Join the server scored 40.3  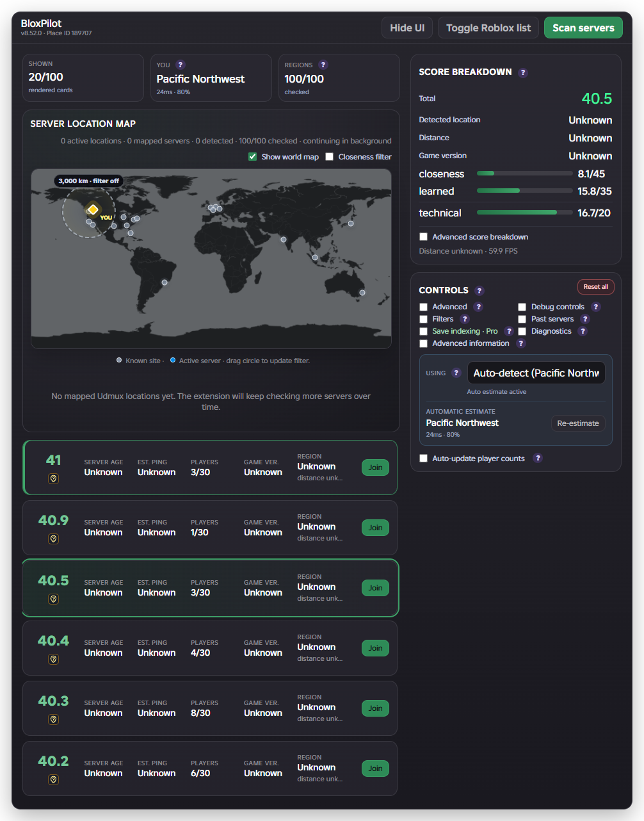tap(375, 708)
